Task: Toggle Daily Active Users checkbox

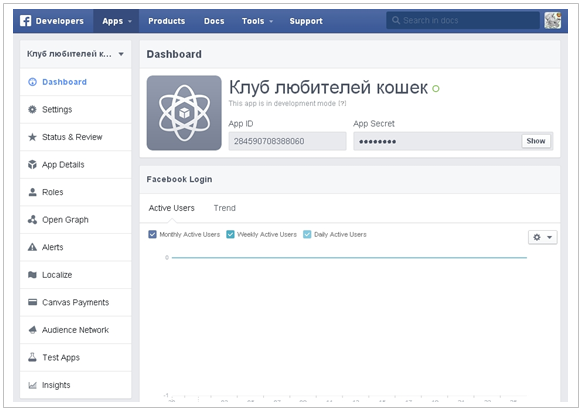Action: 307,234
